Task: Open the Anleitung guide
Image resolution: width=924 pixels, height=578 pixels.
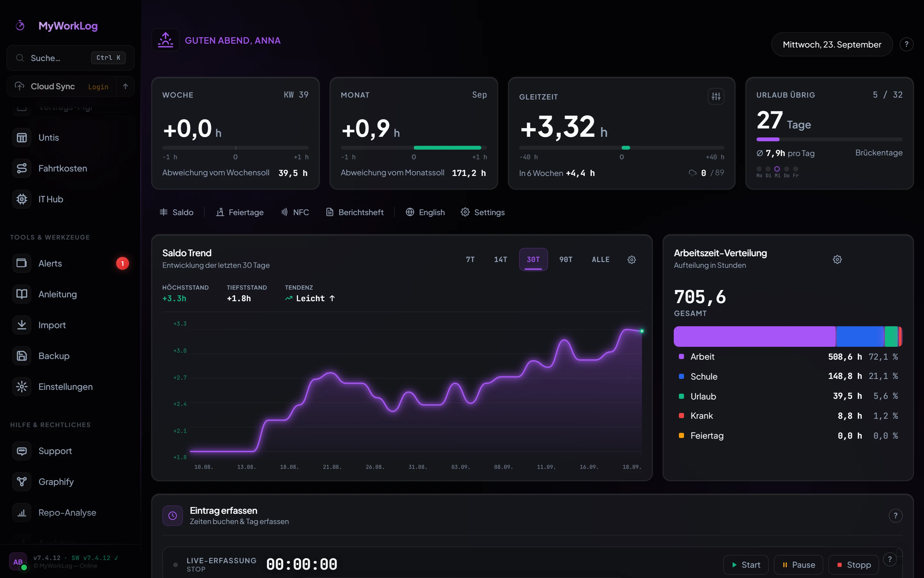Action: pyautogui.click(x=70, y=294)
